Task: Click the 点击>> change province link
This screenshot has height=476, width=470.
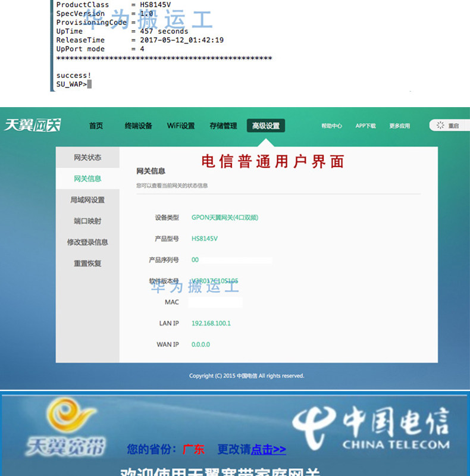Action: click(268, 449)
